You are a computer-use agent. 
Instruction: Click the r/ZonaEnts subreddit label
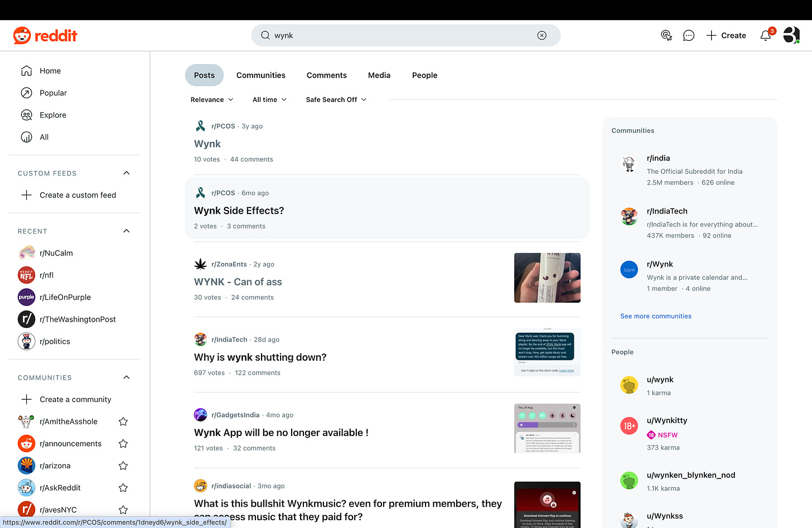pyautogui.click(x=229, y=264)
